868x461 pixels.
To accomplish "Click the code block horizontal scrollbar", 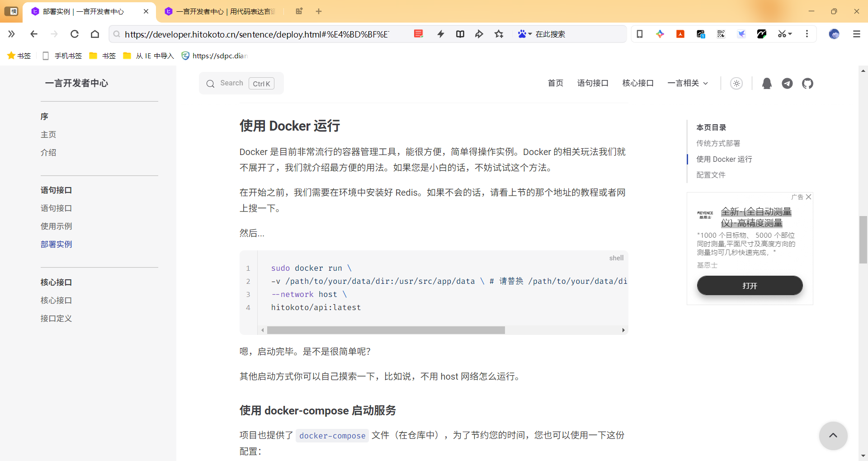I will [386, 330].
